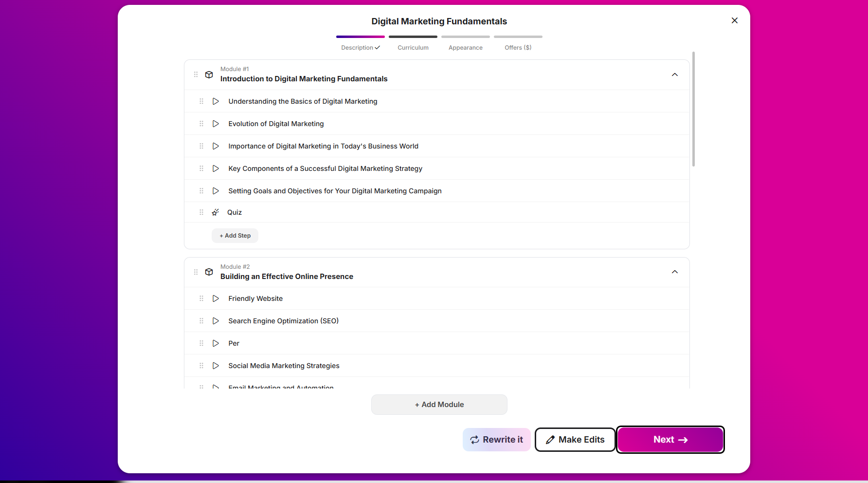Click drag handle for Friendly Website step

point(201,298)
